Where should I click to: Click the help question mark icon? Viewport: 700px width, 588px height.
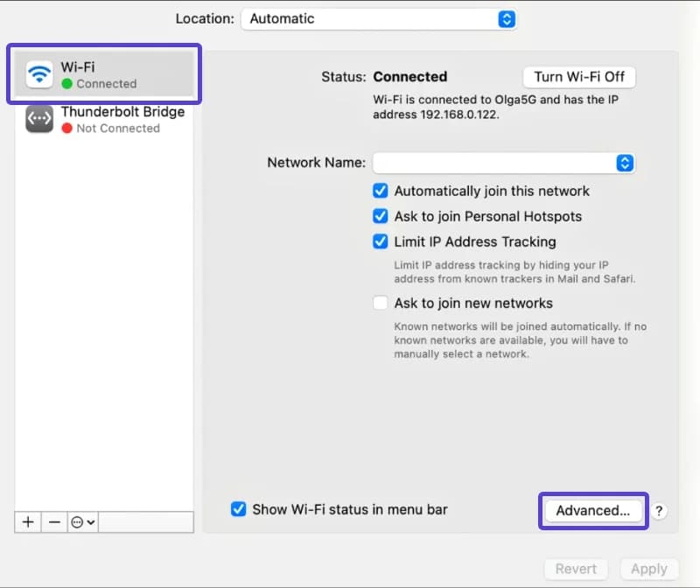[659, 512]
